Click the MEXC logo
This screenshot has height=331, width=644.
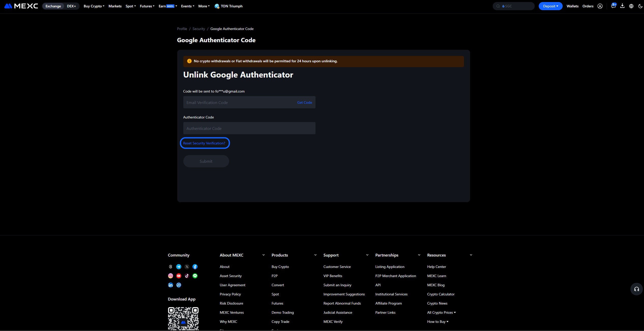tap(21, 6)
